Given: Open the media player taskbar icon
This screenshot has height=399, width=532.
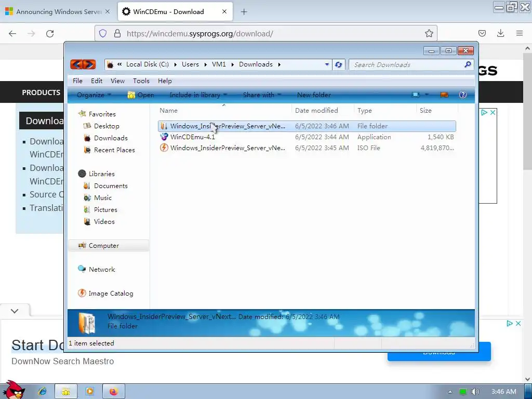Looking at the screenshot, I should [x=89, y=392].
